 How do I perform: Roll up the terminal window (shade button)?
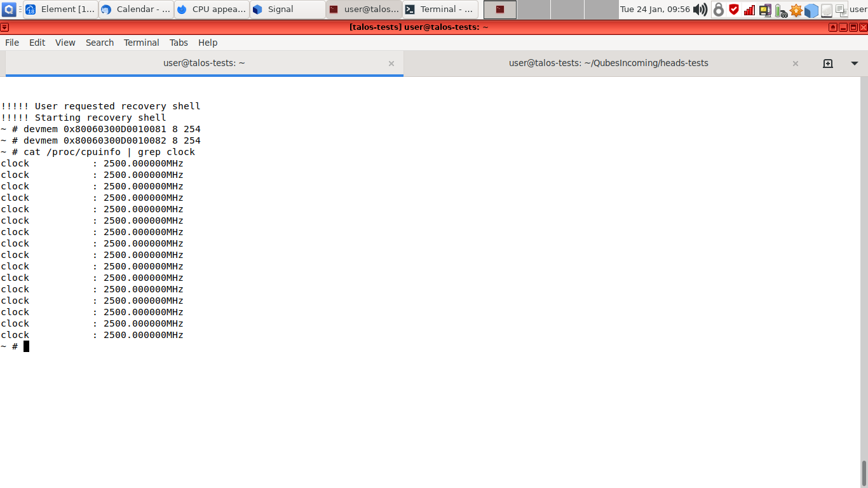[x=833, y=27]
